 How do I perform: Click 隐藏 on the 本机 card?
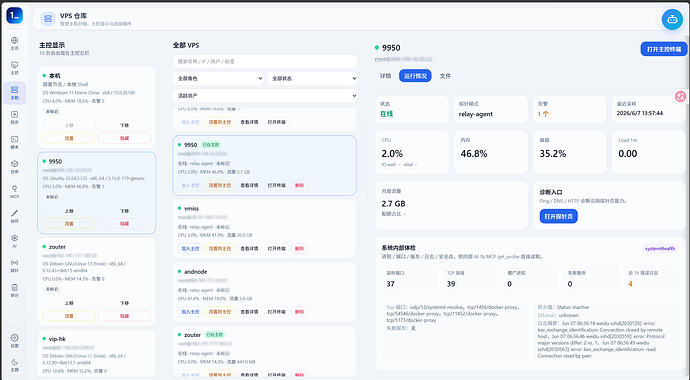(x=125, y=138)
